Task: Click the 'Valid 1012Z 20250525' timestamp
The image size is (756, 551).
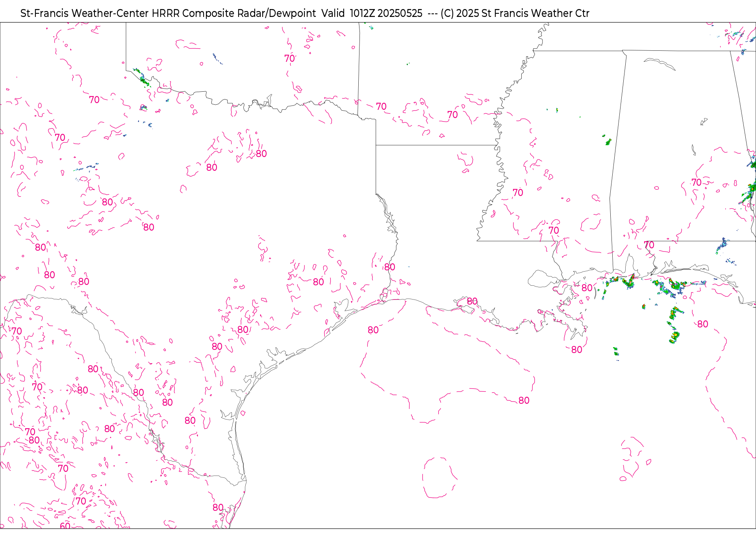Action: [x=372, y=13]
